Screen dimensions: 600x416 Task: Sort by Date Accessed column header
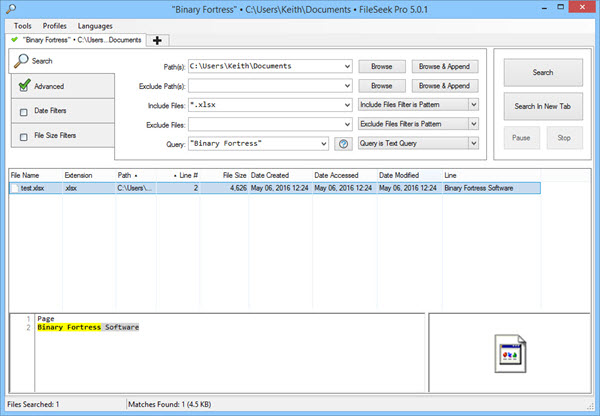pyautogui.click(x=345, y=175)
